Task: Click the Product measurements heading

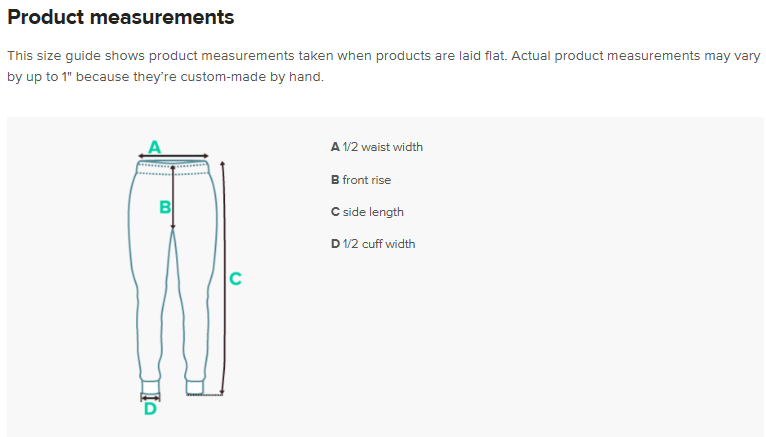Action: (121, 17)
